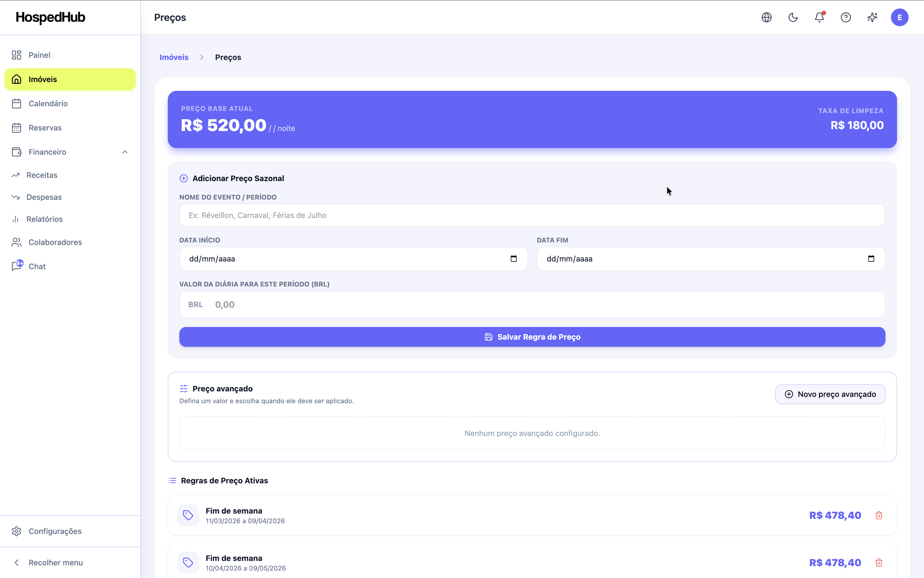Click Imóveis breadcrumb link
The image size is (924, 578).
(x=174, y=57)
